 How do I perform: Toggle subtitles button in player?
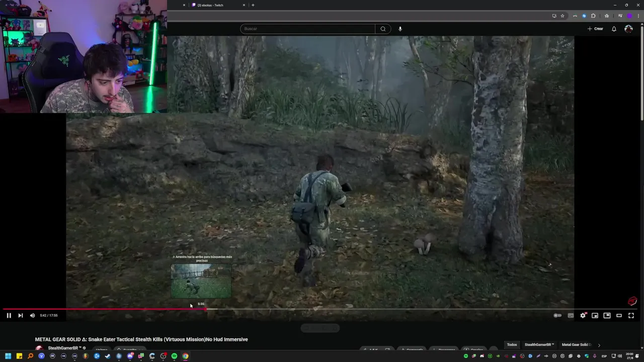coord(571,315)
